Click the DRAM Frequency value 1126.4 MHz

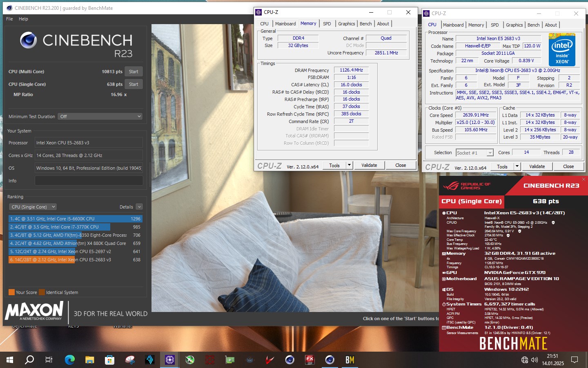351,70
